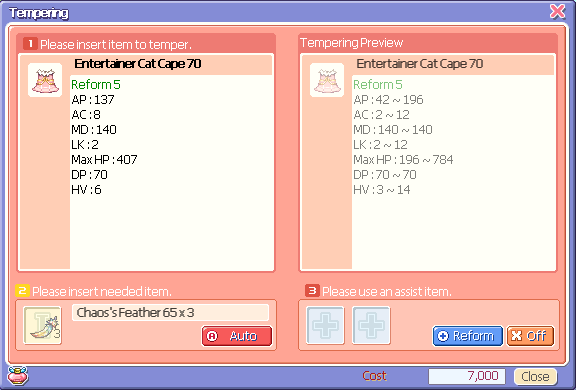Select the Chaos's Feather item slot
This screenshot has height=390, width=576.
pyautogui.click(x=42, y=325)
